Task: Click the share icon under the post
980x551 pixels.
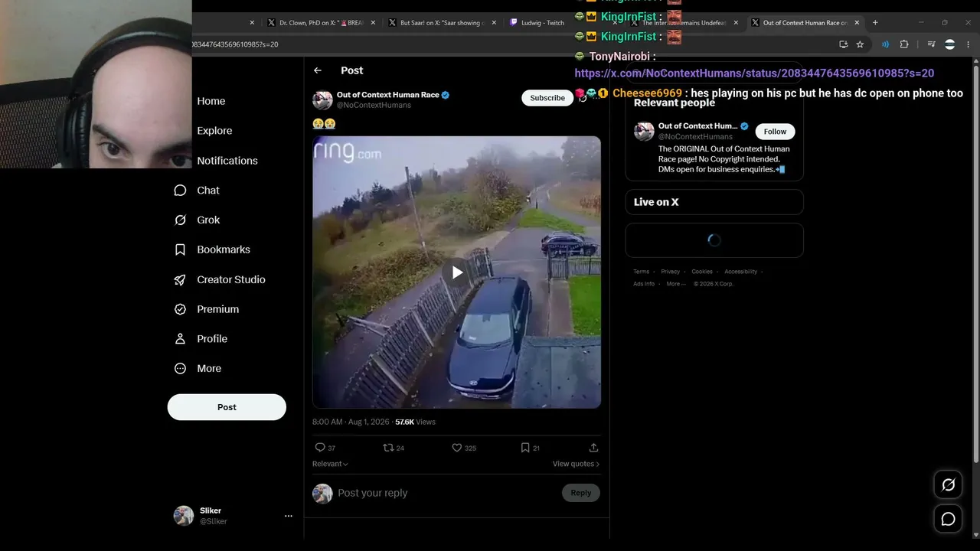Action: click(593, 448)
